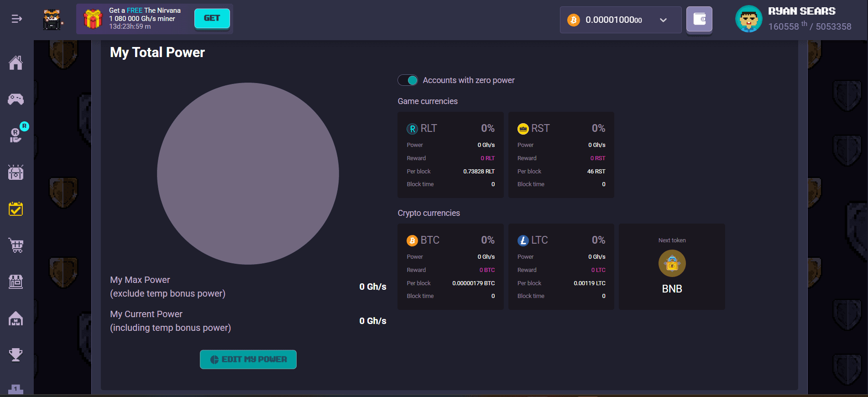This screenshot has width=868, height=397.
Task: Open Ryan Sears profile avatar
Action: tap(748, 19)
